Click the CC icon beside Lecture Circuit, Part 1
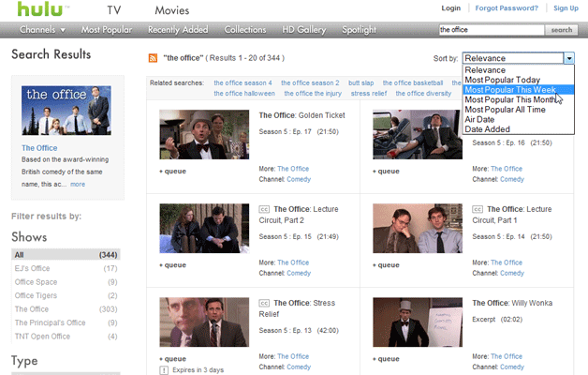Screen dimensions: 588x375 click(x=478, y=209)
